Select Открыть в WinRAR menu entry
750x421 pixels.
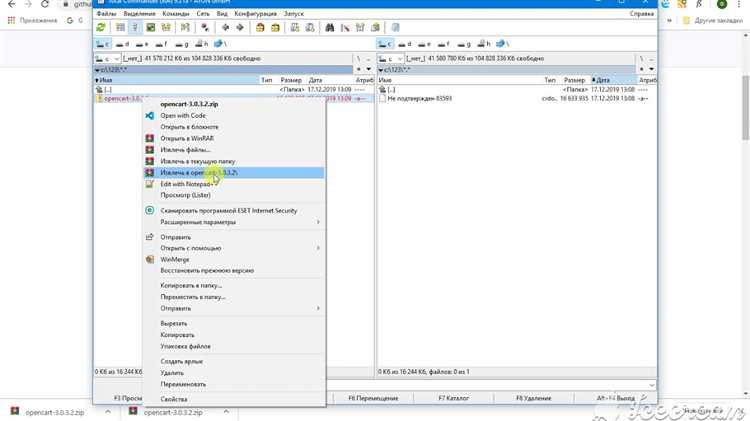click(189, 139)
